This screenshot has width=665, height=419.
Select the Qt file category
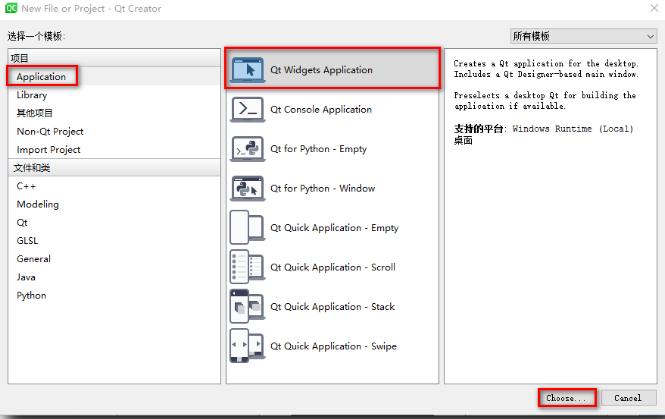click(x=22, y=223)
